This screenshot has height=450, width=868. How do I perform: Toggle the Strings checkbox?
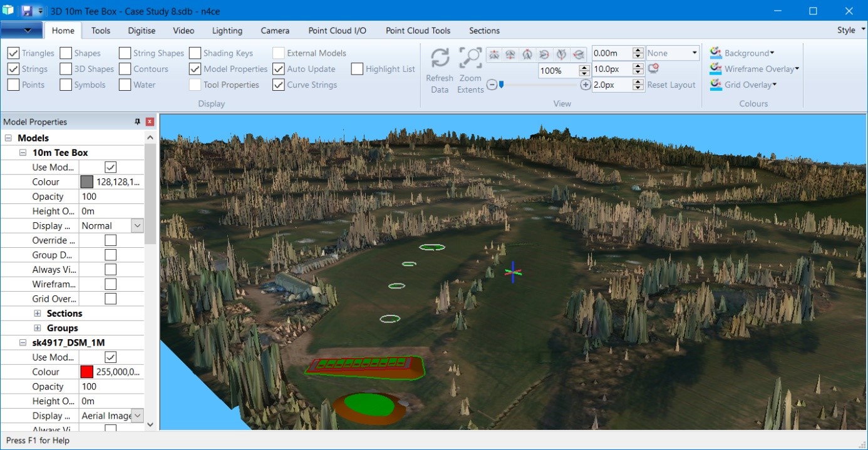coord(13,69)
